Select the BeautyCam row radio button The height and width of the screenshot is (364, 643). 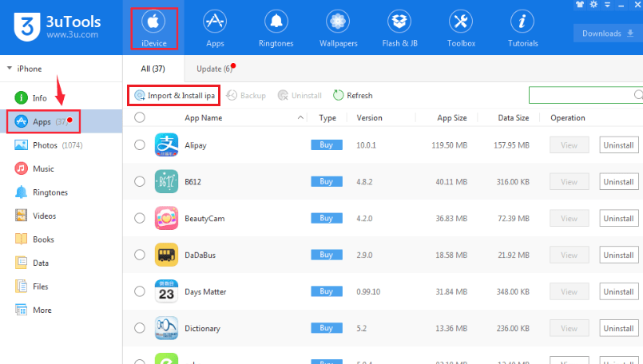pyautogui.click(x=140, y=218)
